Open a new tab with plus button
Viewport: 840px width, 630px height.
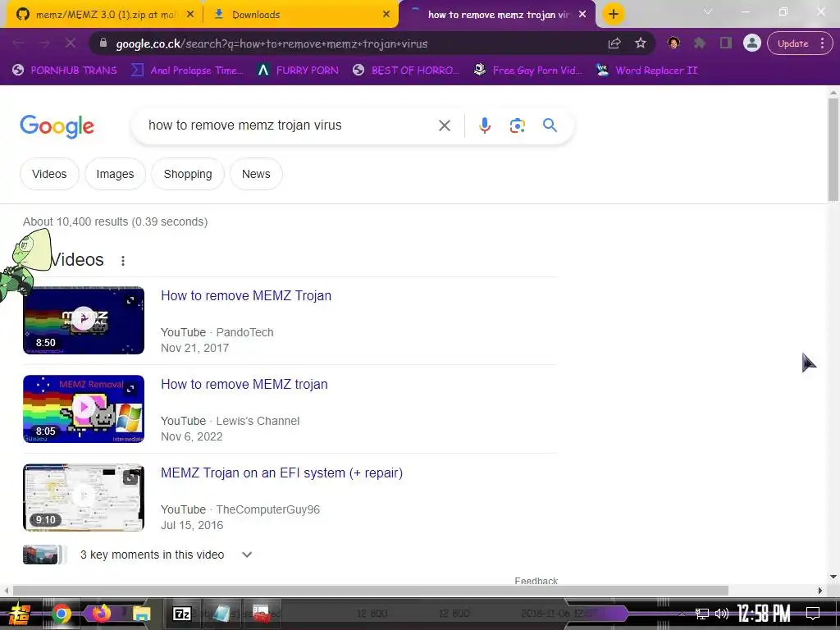pos(614,15)
